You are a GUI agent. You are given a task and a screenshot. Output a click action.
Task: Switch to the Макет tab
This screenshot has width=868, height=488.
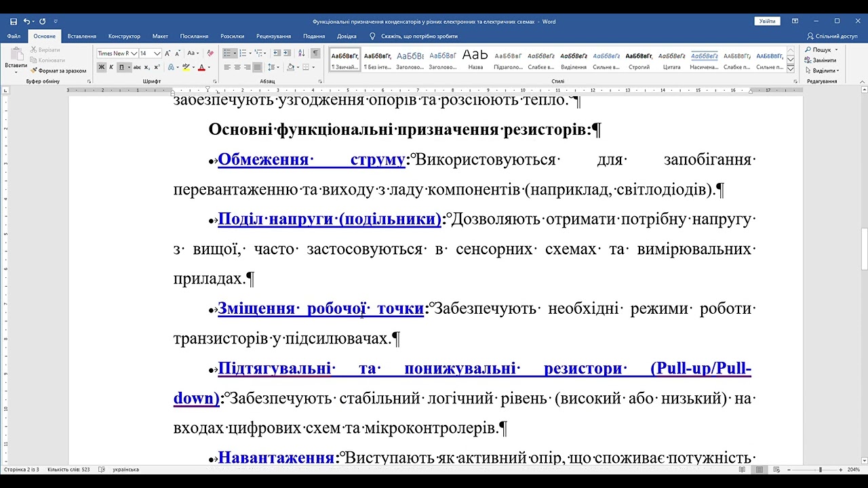[160, 36]
